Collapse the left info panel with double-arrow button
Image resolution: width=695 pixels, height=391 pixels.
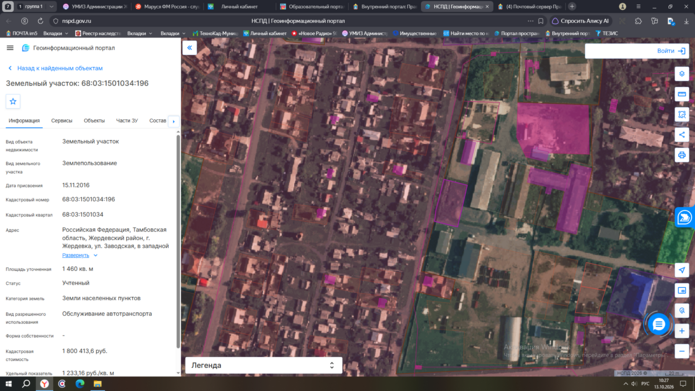(189, 48)
